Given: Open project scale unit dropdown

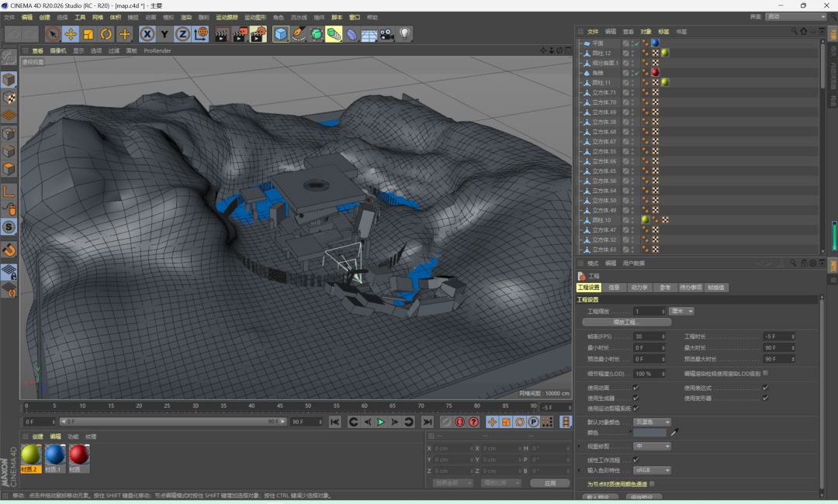Looking at the screenshot, I should [x=683, y=311].
